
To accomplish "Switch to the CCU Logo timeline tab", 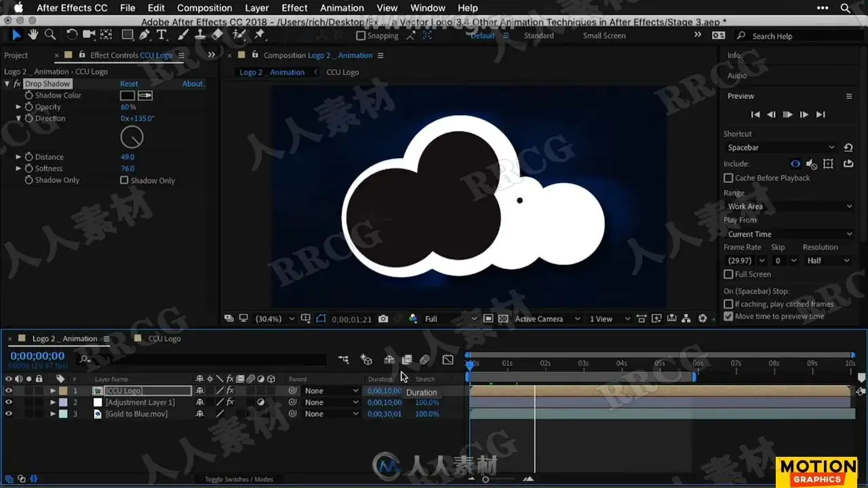I will pyautogui.click(x=164, y=339).
